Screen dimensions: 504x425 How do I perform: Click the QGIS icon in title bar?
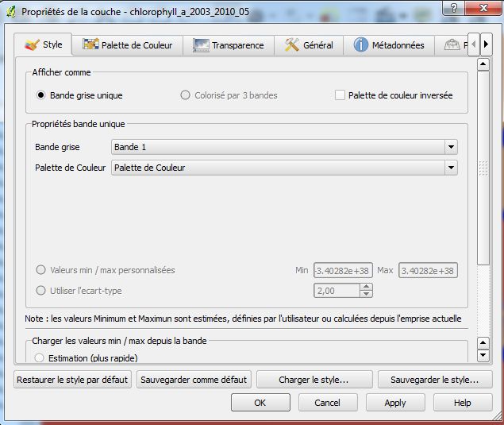click(11, 11)
